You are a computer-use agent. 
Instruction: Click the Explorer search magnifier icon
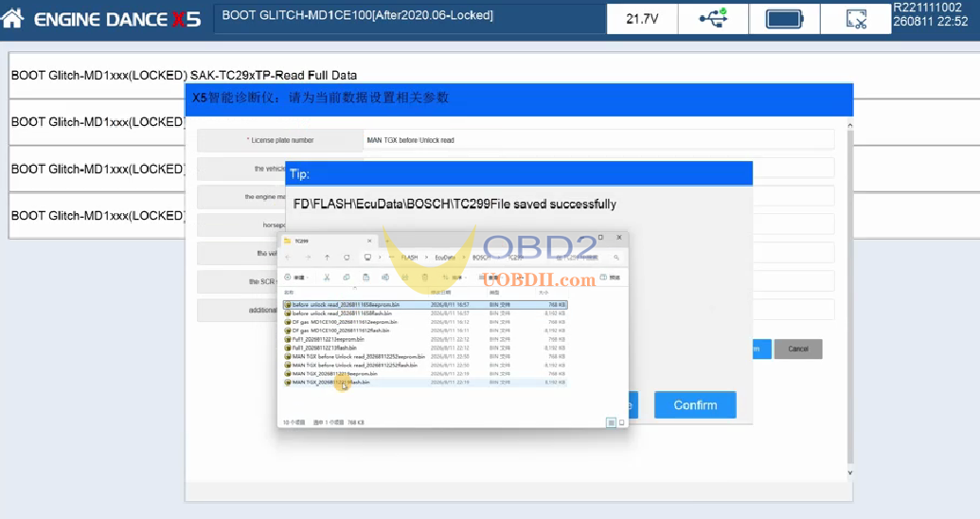616,258
